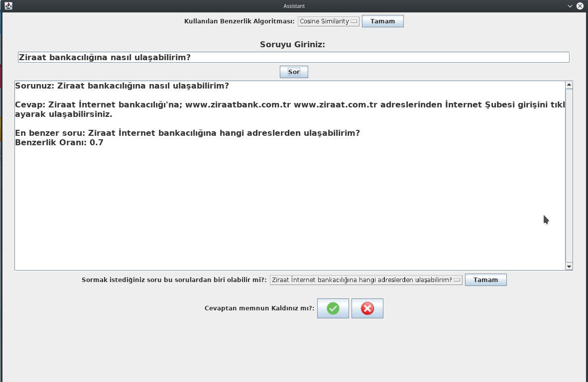Click scrollbar up arrow in answer area
The height and width of the screenshot is (382, 588).
coord(569,85)
